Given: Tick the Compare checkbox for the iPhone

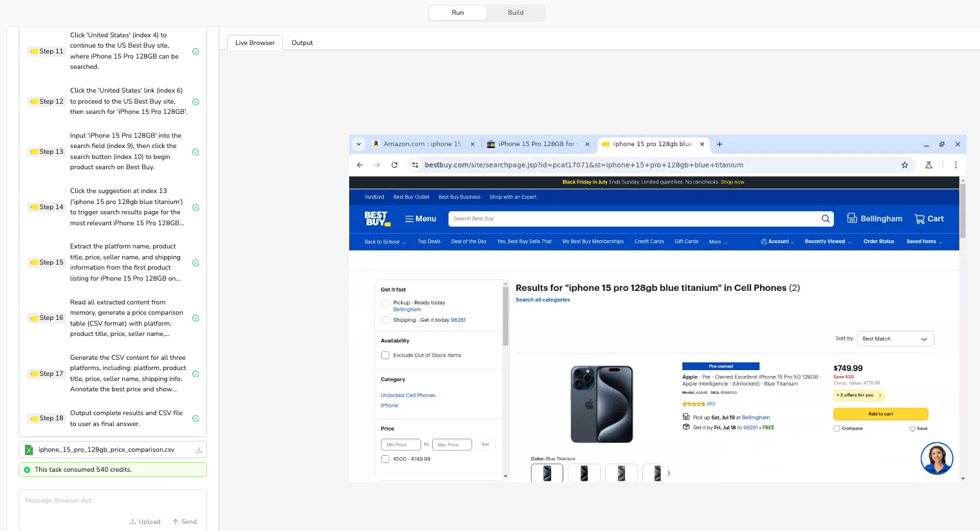Looking at the screenshot, I should point(837,428).
